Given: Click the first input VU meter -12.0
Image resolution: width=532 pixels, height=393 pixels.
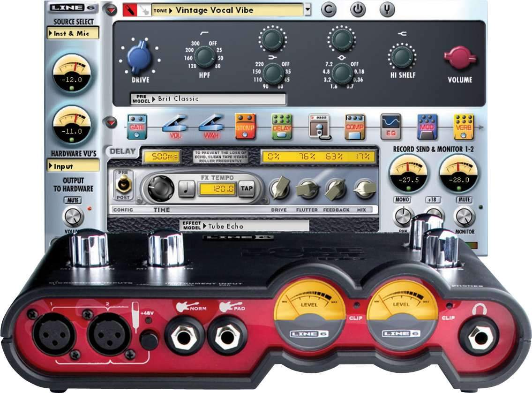Looking at the screenshot, I should point(72,74).
